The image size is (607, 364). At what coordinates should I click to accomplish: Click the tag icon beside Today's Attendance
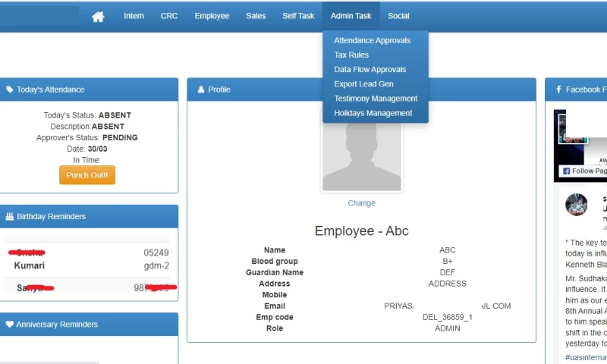pyautogui.click(x=9, y=89)
